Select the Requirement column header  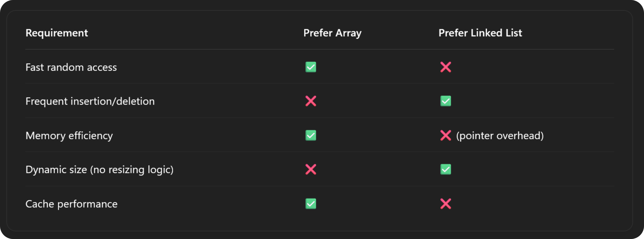[57, 33]
